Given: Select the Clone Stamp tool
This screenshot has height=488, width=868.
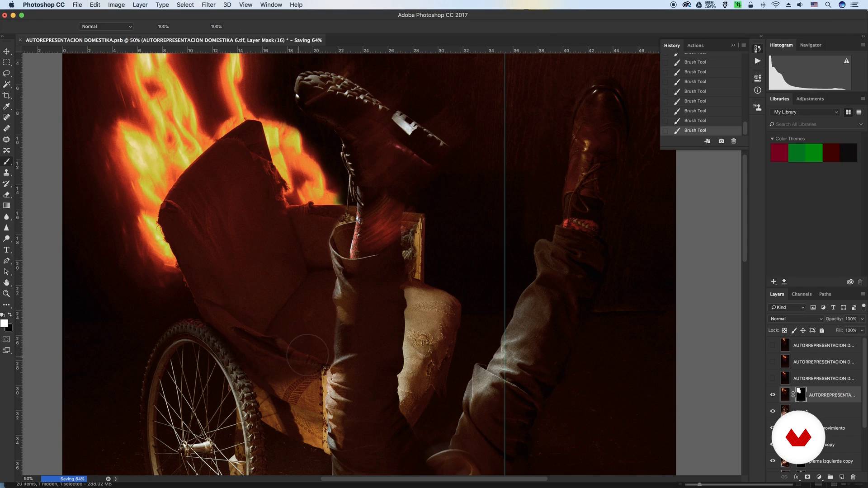Looking at the screenshot, I should (6, 173).
